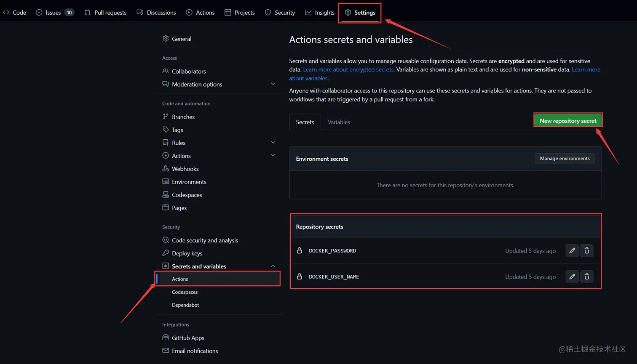The image size is (637, 364).
Task: Open Dependabot under Secrets and variables
Action: [x=185, y=305]
